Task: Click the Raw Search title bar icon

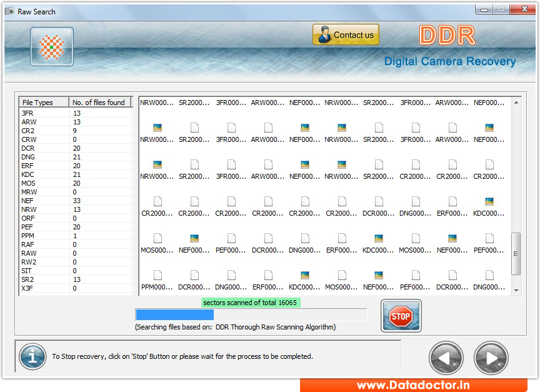Action: point(9,11)
